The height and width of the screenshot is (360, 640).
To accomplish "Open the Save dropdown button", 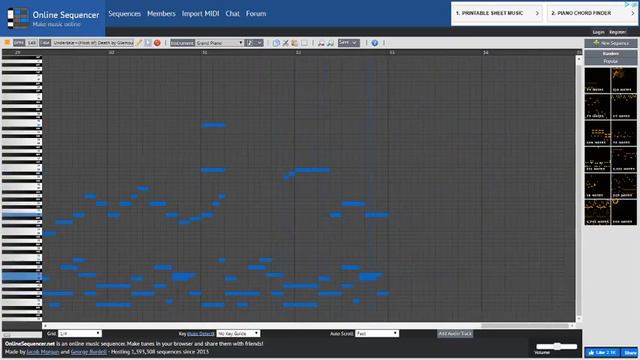I will (349, 43).
